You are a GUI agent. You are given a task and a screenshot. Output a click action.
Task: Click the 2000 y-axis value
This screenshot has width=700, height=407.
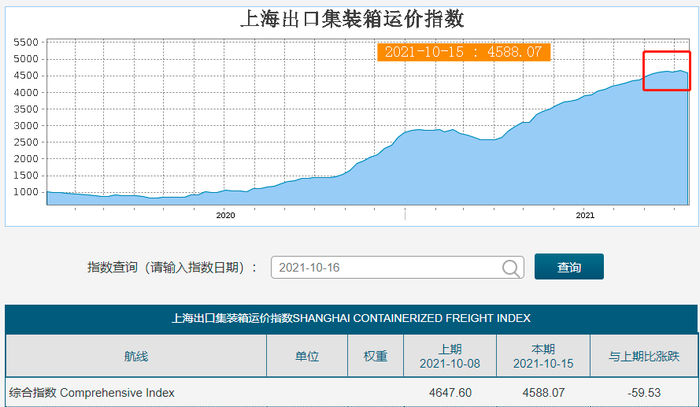pyautogui.click(x=26, y=158)
